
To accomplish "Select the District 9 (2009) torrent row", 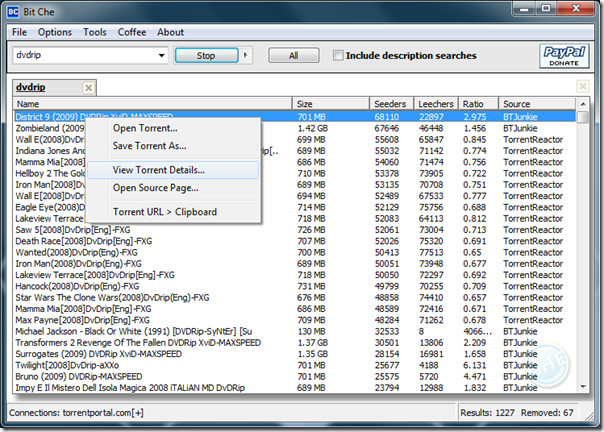I will 295,117.
